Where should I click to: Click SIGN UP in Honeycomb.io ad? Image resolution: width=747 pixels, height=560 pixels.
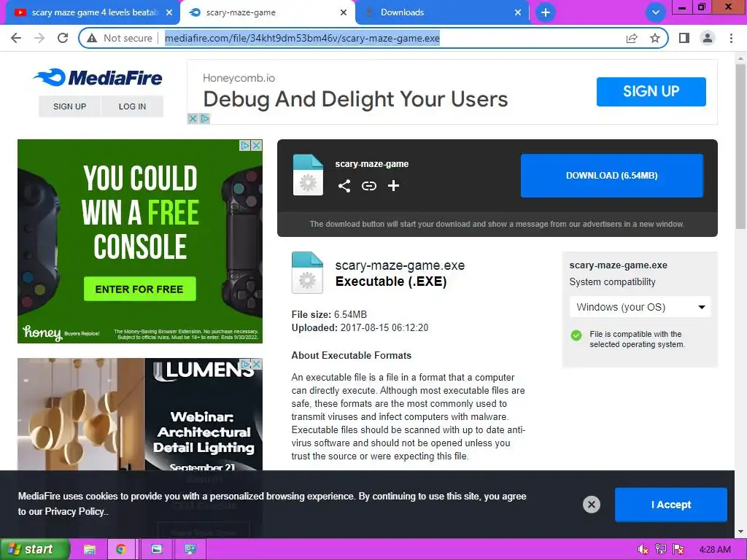coord(651,91)
